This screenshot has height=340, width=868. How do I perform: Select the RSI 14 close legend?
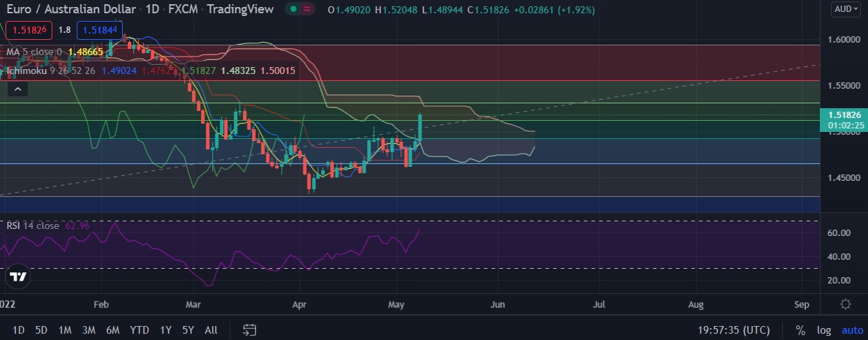coord(33,226)
